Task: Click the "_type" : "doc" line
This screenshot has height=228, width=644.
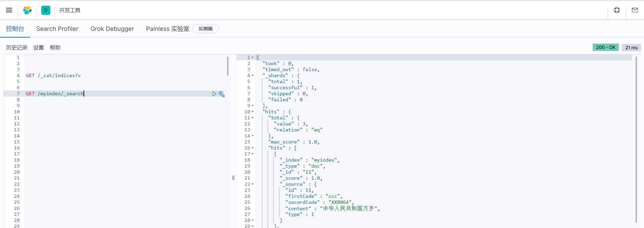Action: (303, 166)
